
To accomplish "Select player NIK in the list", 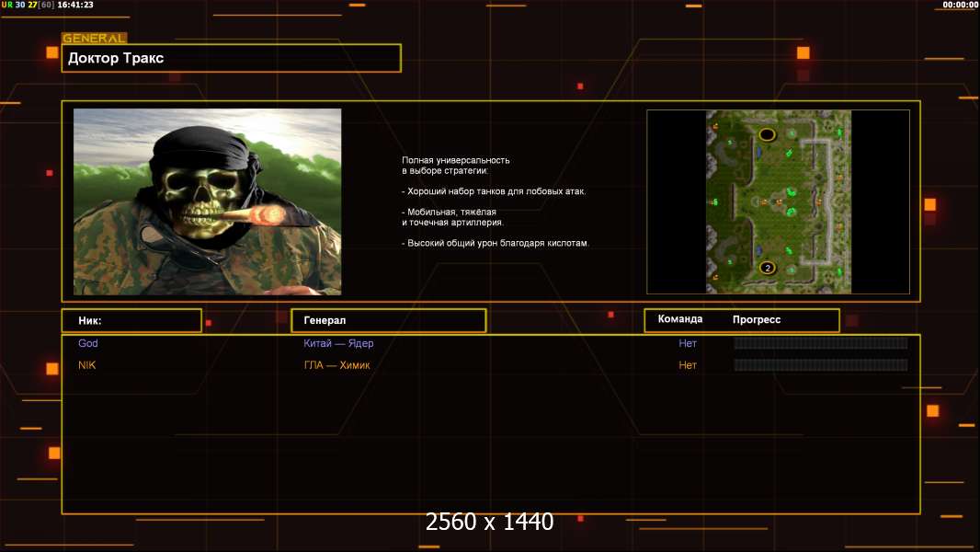I will pyautogui.click(x=86, y=365).
